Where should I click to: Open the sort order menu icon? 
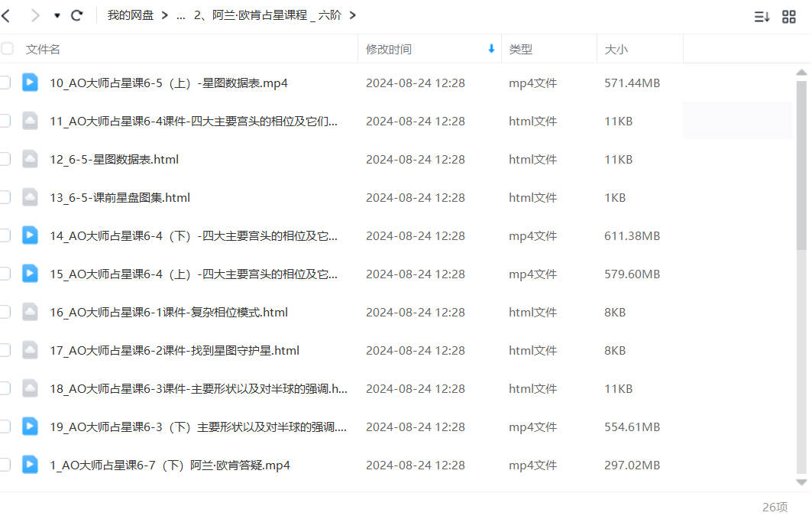coord(762,17)
